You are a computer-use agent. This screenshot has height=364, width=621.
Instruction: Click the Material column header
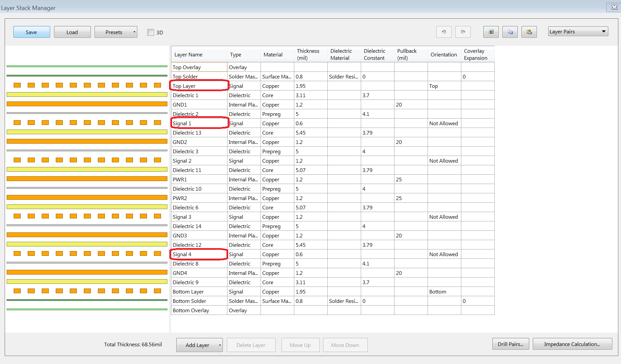277,54
